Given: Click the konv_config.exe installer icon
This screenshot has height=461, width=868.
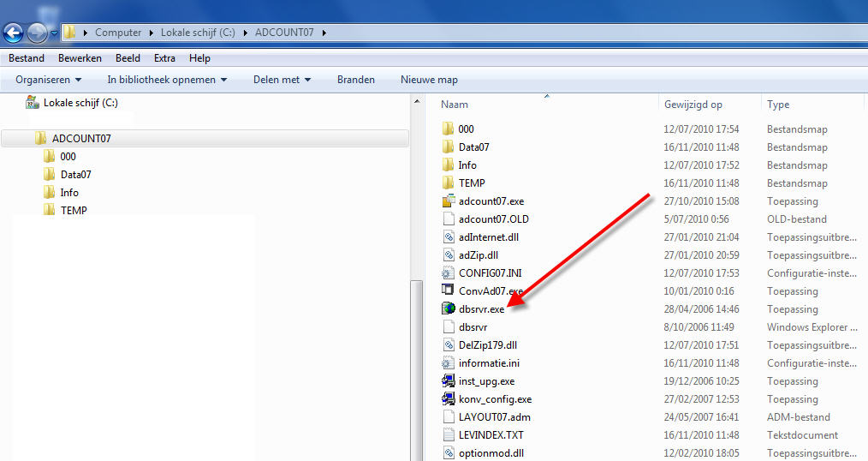Looking at the screenshot, I should 449,399.
